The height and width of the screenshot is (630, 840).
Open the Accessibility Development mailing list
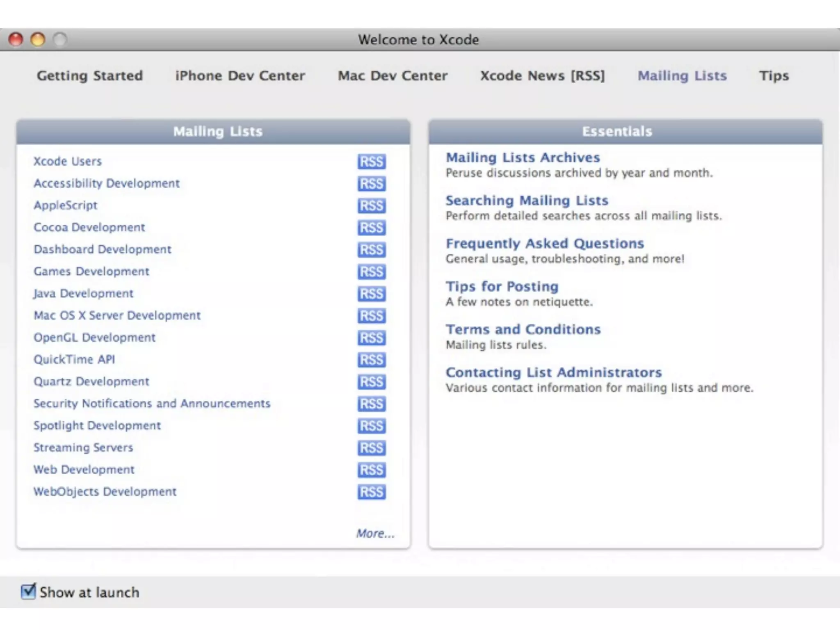(x=107, y=183)
